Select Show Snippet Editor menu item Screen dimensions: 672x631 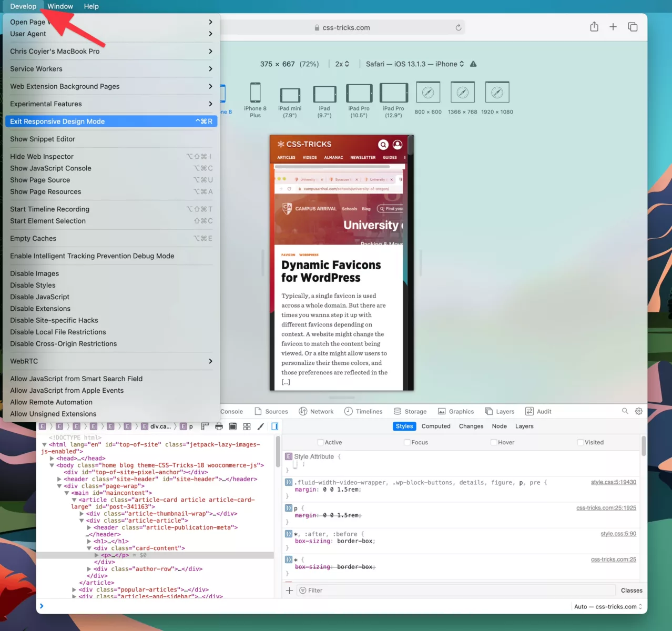point(111,139)
